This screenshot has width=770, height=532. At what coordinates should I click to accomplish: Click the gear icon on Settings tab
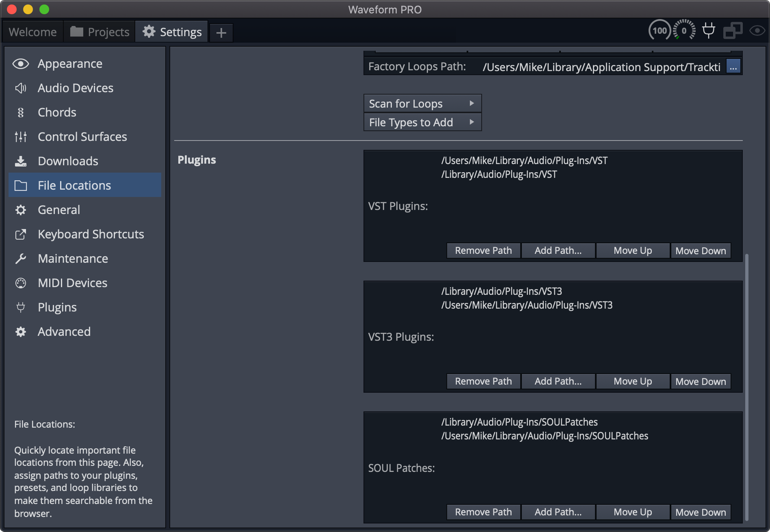pos(149,31)
